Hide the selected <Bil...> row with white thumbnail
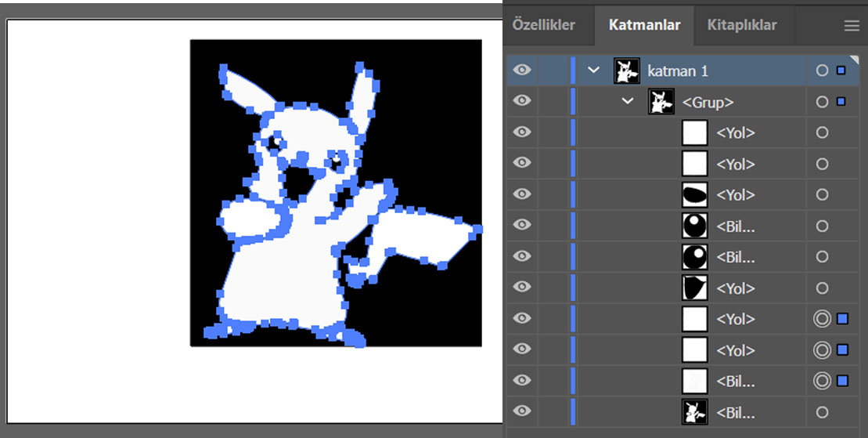Image resolution: width=868 pixels, height=438 pixels. pos(522,380)
